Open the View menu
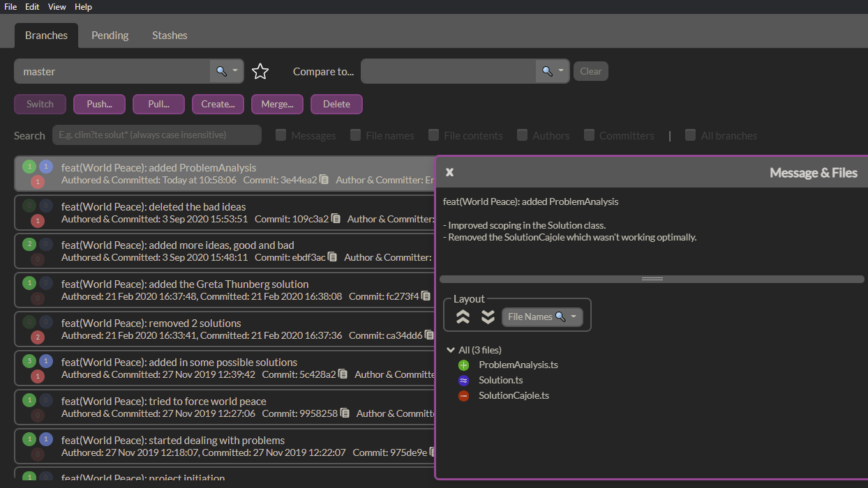The width and height of the screenshot is (868, 488). (57, 6)
